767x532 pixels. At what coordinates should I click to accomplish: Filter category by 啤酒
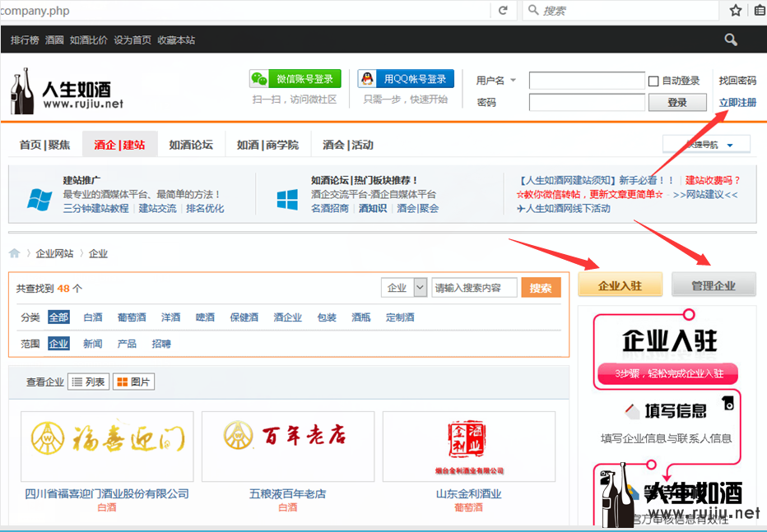tap(205, 317)
